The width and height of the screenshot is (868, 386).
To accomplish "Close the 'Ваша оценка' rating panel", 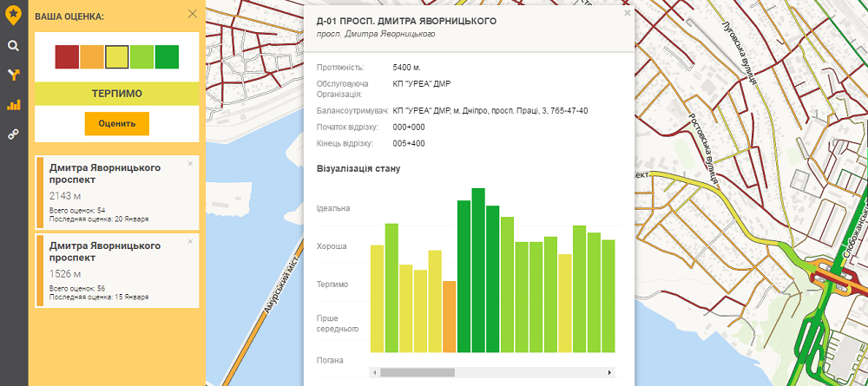I will click(192, 14).
